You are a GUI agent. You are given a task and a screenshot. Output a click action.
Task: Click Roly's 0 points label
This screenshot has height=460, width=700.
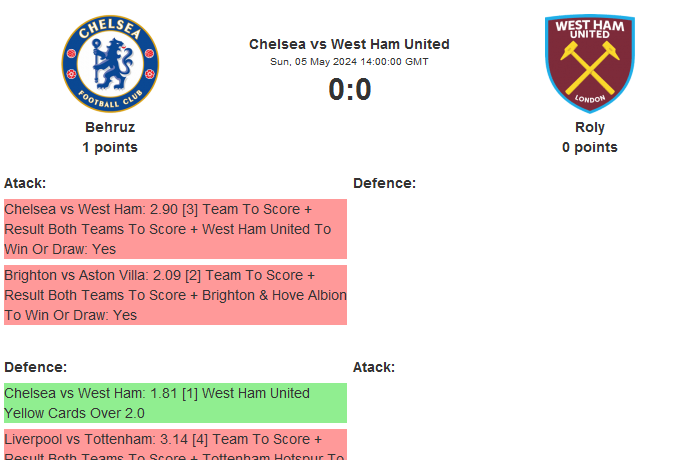tap(589, 147)
